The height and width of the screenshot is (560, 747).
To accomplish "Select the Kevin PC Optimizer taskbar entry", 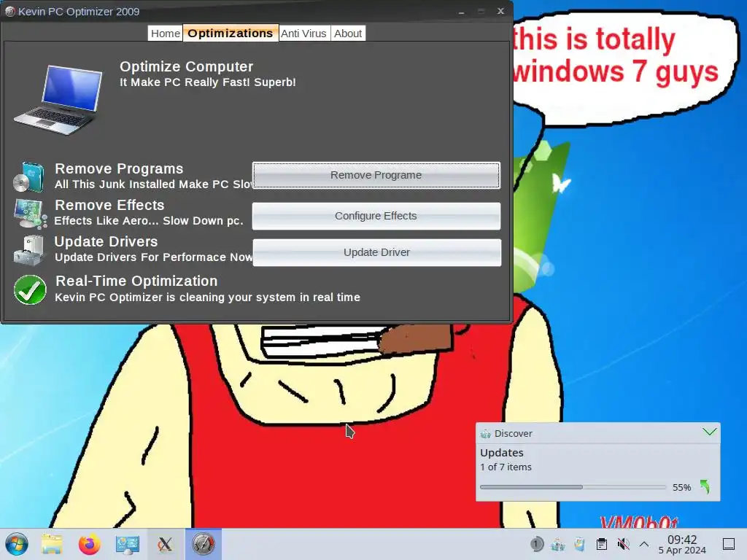I will click(x=204, y=544).
